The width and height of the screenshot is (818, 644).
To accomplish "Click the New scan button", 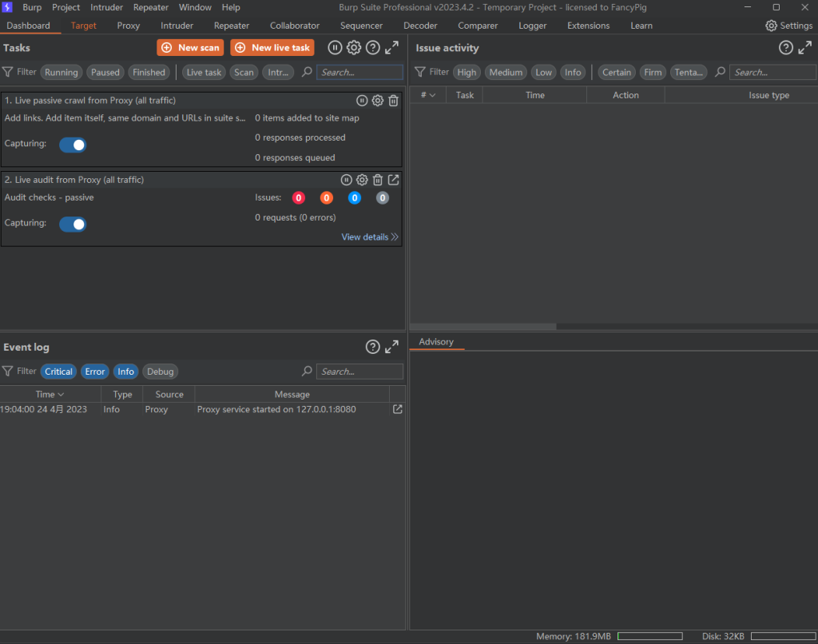I will pos(190,48).
